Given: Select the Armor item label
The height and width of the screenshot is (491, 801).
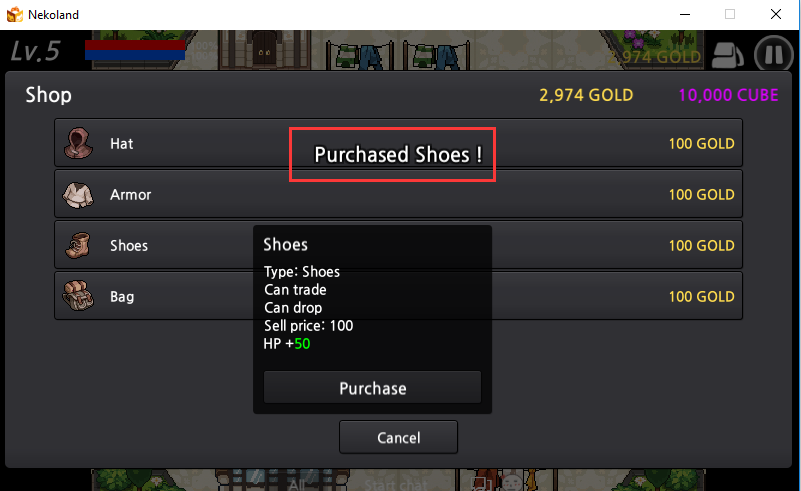Looking at the screenshot, I should [130, 195].
